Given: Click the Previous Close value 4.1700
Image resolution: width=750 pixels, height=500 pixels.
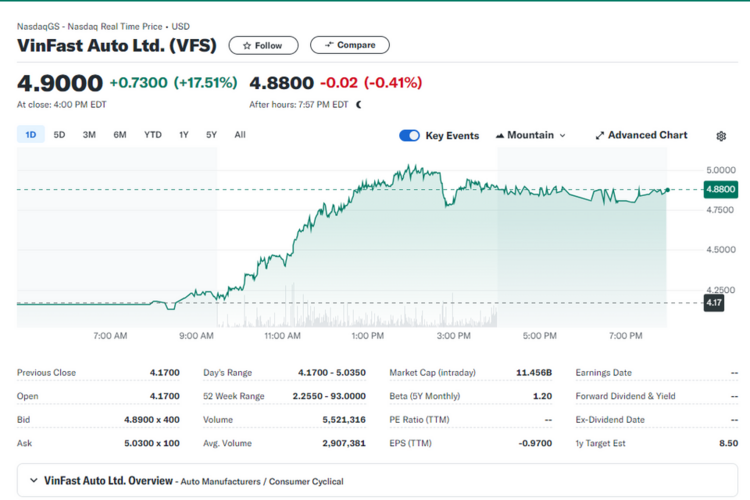Looking at the screenshot, I should [164, 372].
